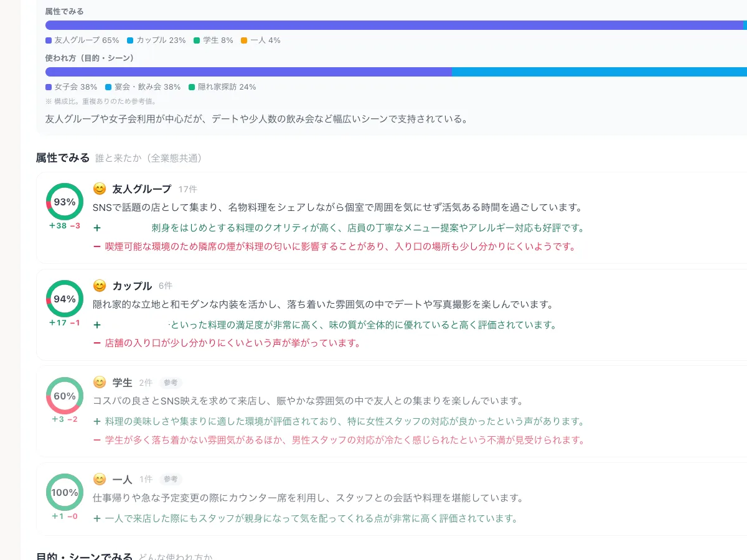
Task: Click the red text 店舗の入り口が少し分かりにくい
Action: click(x=233, y=343)
